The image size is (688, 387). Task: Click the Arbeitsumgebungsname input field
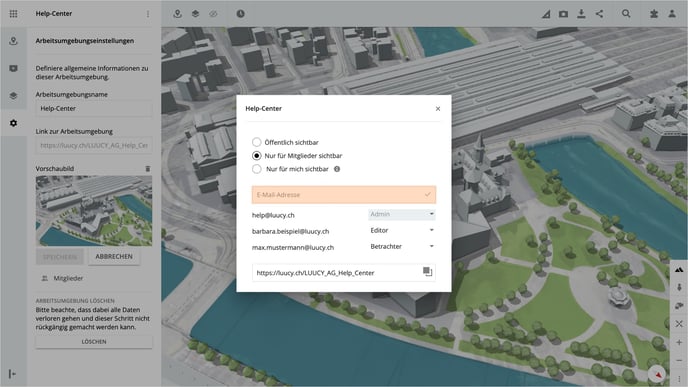coord(94,108)
